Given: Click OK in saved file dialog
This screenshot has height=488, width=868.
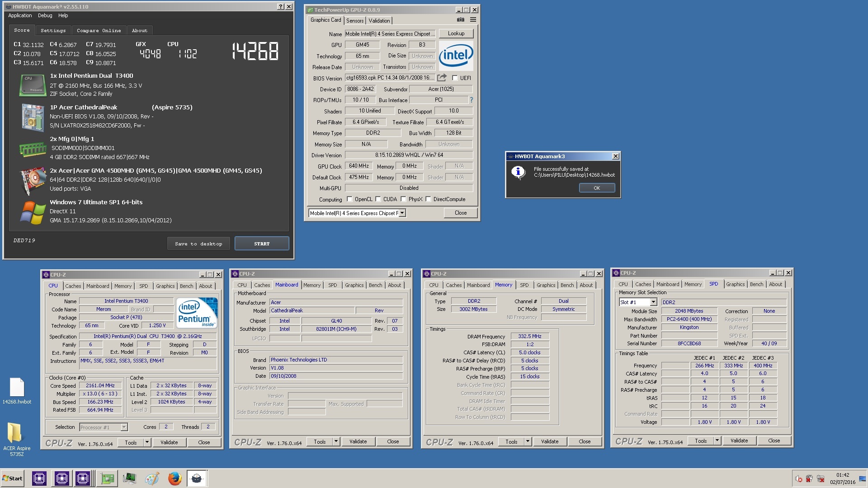Looking at the screenshot, I should pyautogui.click(x=597, y=188).
